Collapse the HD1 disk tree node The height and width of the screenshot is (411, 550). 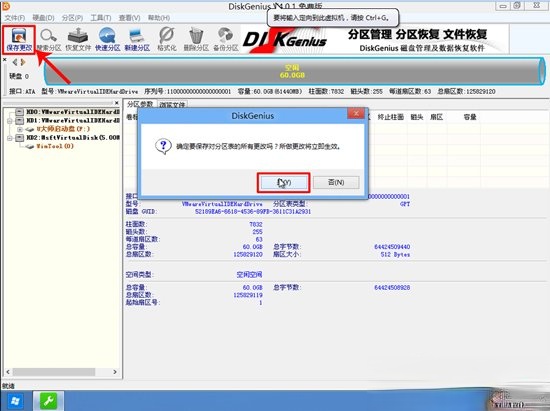[10, 121]
